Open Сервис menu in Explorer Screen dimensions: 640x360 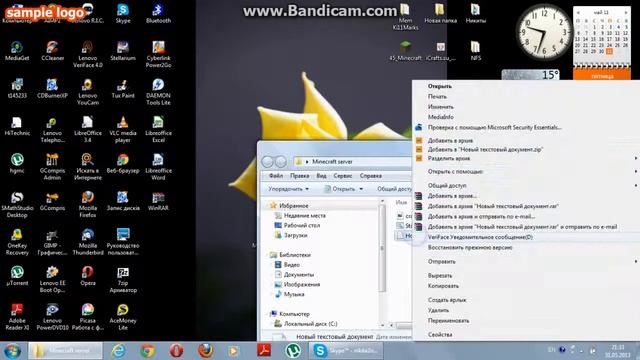point(342,176)
